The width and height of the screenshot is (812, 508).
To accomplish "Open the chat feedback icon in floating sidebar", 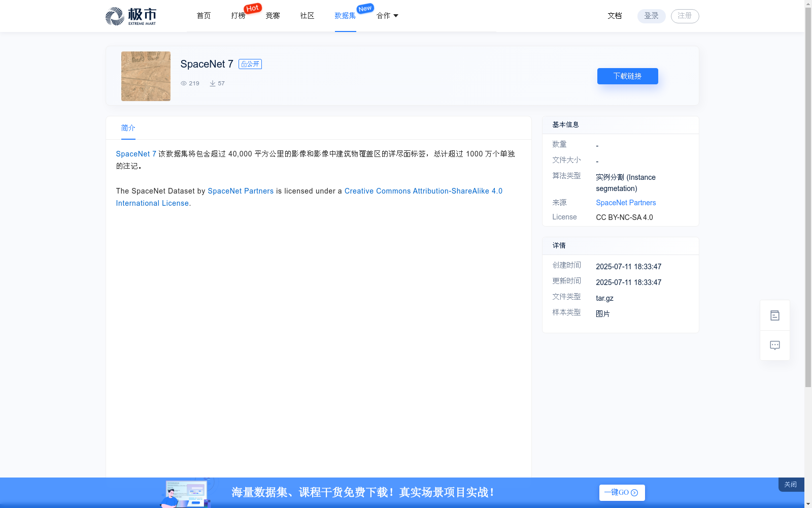I will pyautogui.click(x=775, y=345).
